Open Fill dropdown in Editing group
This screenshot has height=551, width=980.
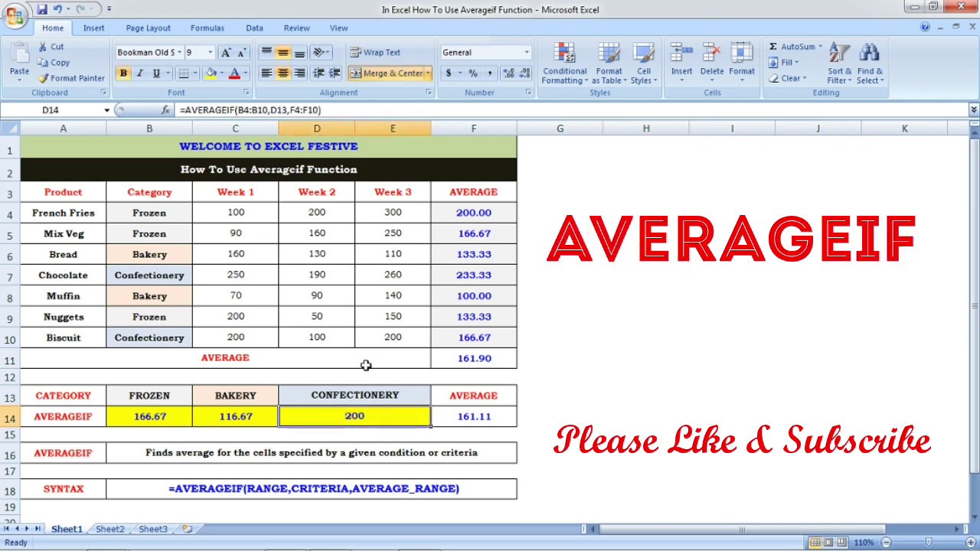[786, 63]
